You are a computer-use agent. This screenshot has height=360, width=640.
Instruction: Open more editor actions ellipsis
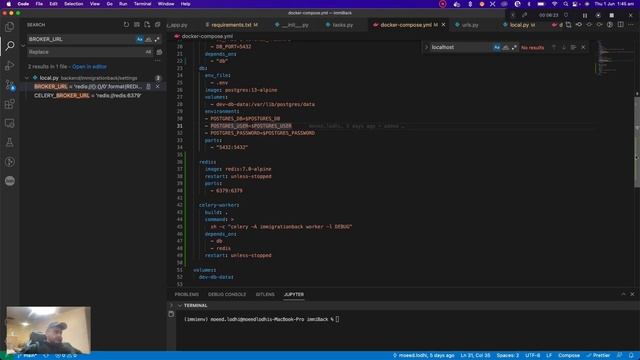point(631,25)
